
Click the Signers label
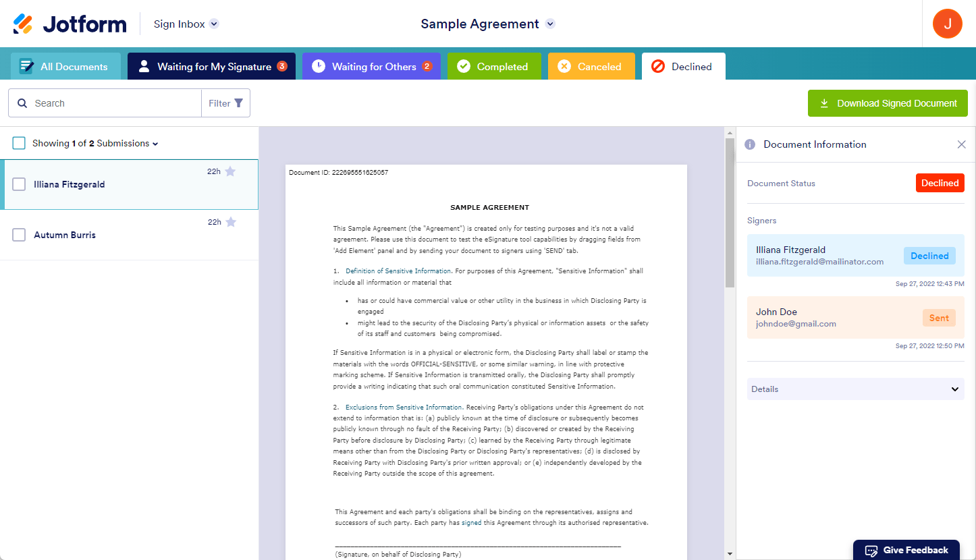(x=761, y=221)
